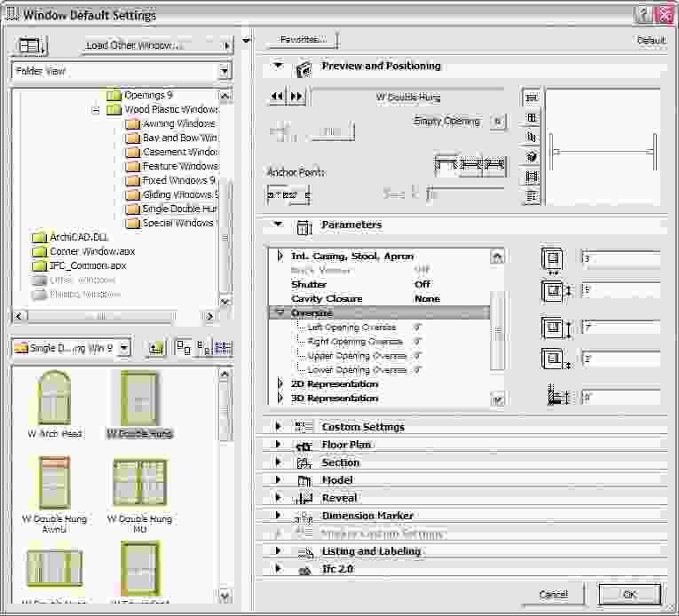The height and width of the screenshot is (616, 679).
Task: Click the sill height dimension icon
Action: [557, 359]
